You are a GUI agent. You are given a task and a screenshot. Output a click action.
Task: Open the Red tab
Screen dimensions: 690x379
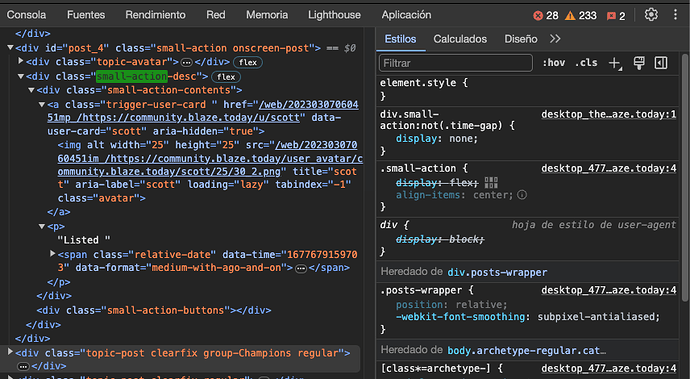[216, 15]
